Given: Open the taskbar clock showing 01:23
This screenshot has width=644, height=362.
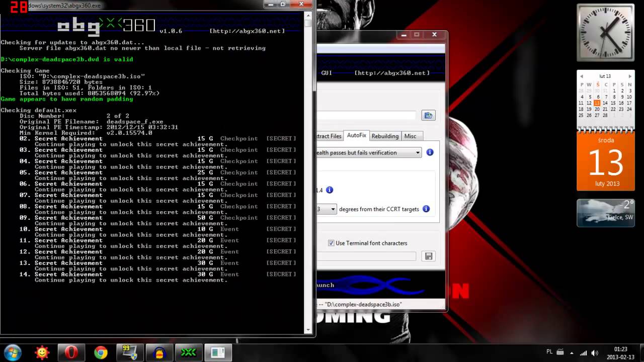Looking at the screenshot, I should click(x=621, y=352).
